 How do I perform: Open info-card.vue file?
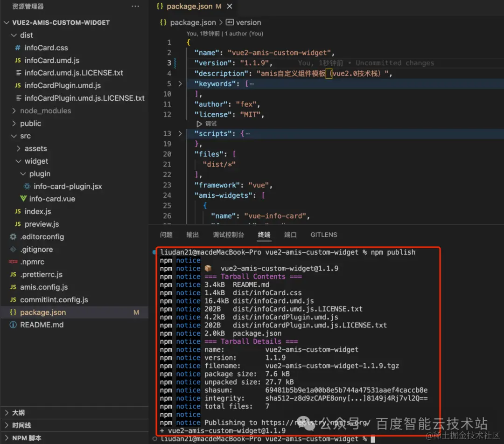tap(52, 199)
